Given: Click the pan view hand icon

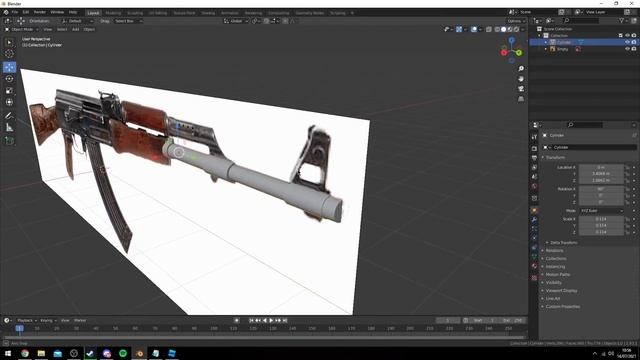Looking at the screenshot, I should click(521, 79).
